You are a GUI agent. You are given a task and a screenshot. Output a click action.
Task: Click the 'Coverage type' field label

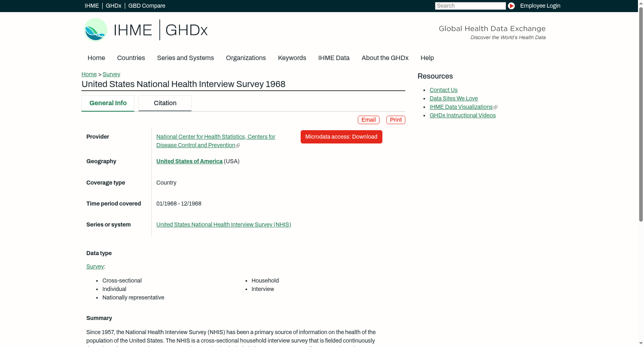(106, 183)
